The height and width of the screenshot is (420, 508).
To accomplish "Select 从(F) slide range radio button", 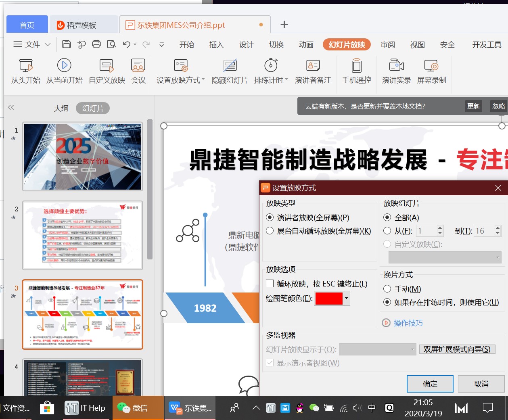I will [x=387, y=231].
